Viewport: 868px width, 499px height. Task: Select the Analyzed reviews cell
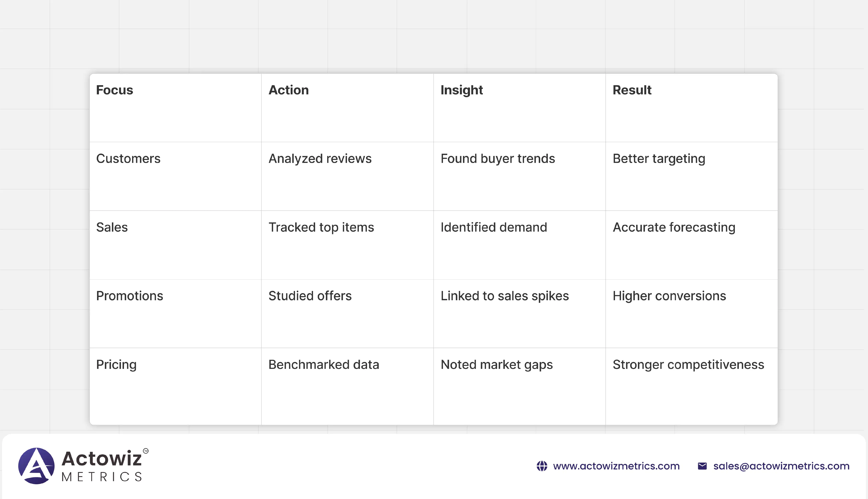[x=320, y=159]
